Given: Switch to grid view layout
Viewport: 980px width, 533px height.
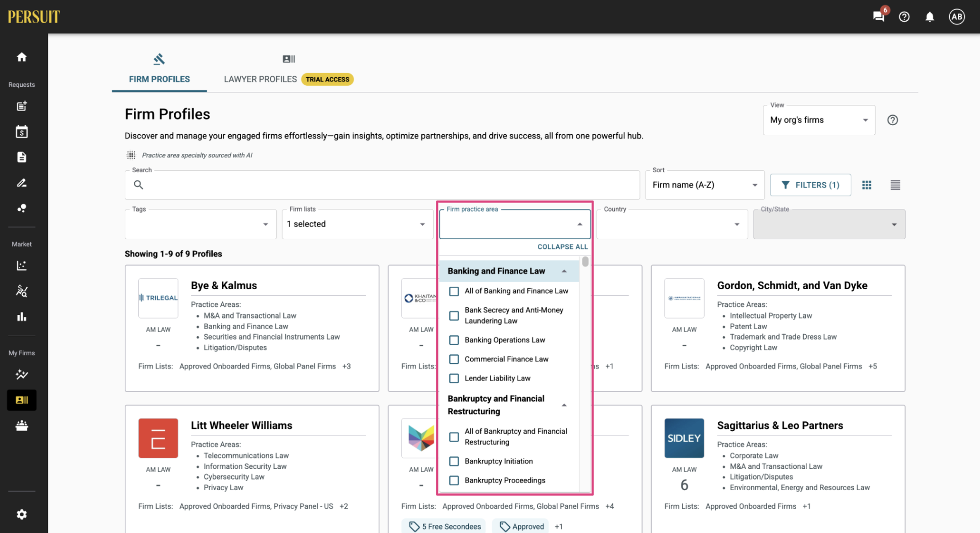Looking at the screenshot, I should (x=867, y=185).
